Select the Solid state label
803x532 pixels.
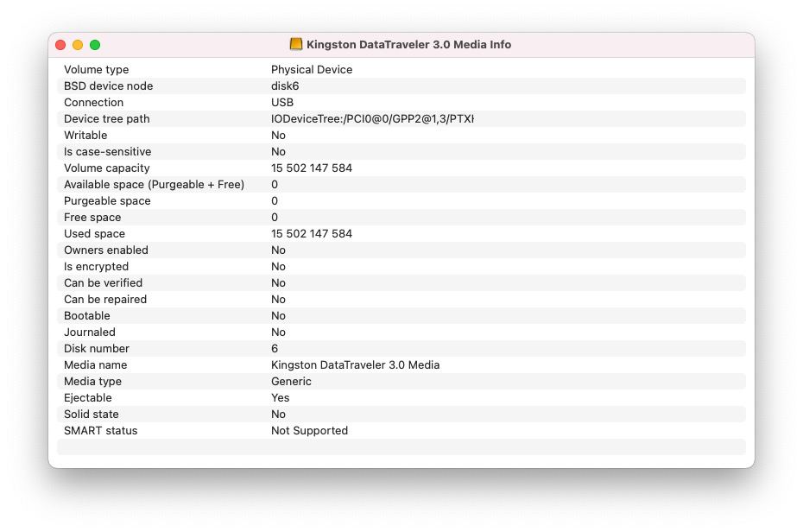click(92, 414)
